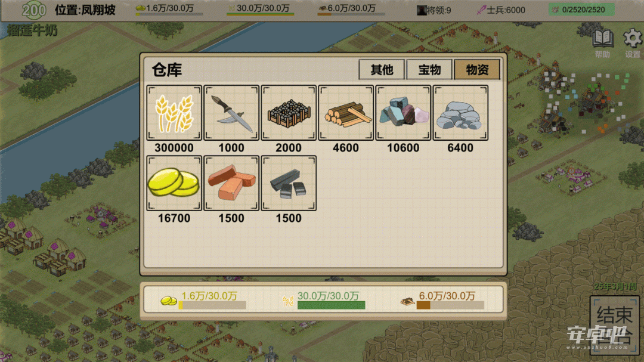Select the dagger weapon item slot
This screenshot has width=644, height=362.
[x=231, y=113]
